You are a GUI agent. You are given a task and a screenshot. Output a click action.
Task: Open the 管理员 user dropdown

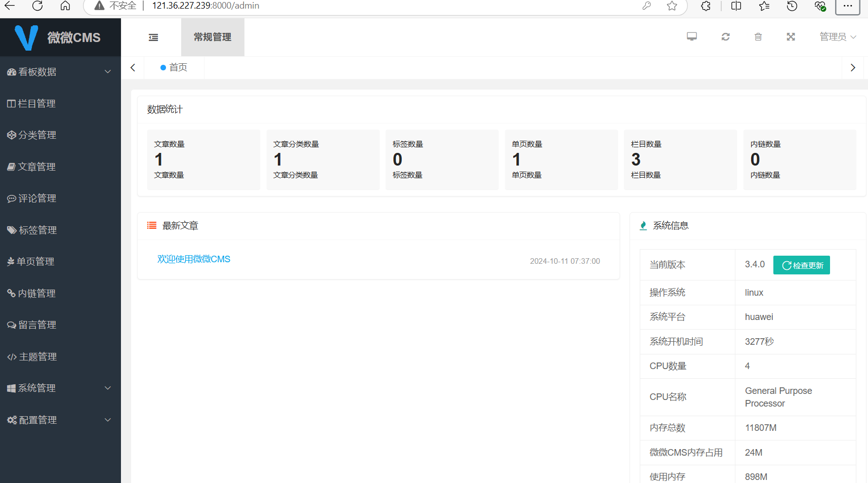[837, 37]
